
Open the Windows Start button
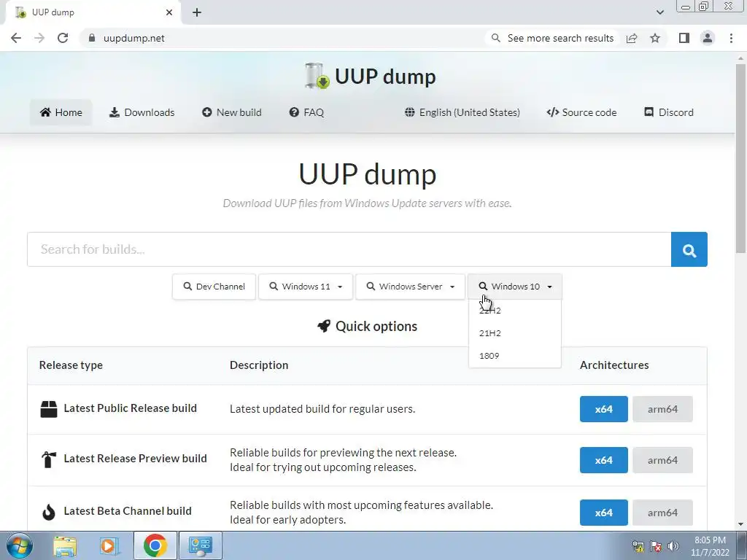pos(20,545)
